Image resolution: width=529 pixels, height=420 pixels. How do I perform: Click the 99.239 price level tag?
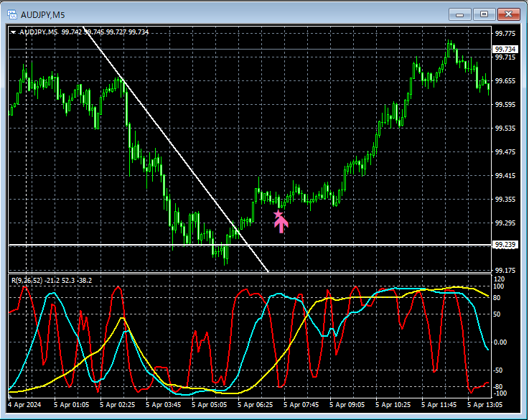[x=505, y=245]
